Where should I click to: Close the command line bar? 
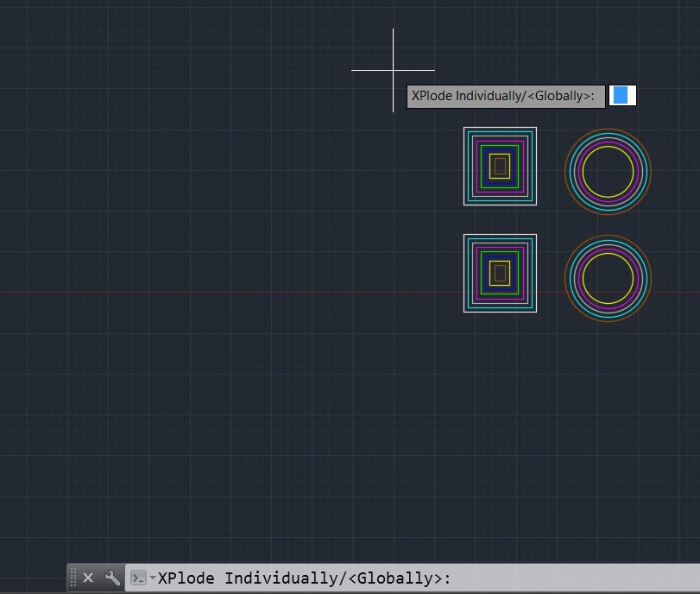(x=88, y=578)
